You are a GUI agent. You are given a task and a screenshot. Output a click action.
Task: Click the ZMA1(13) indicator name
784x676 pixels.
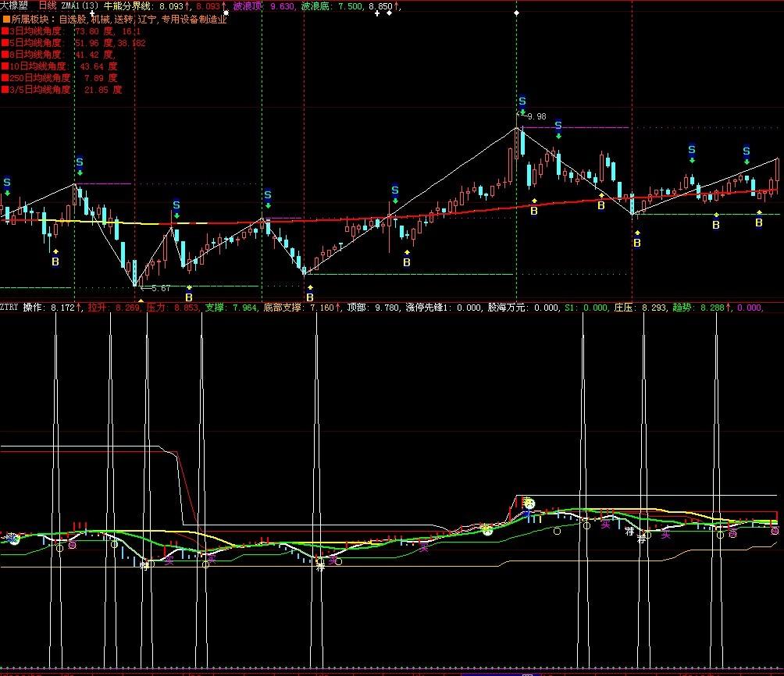point(80,5)
